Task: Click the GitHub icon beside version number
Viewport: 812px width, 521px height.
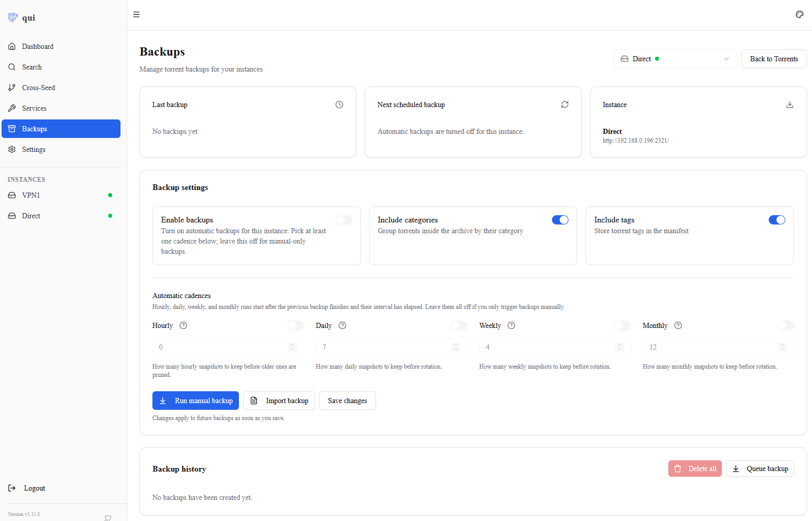Action: click(x=108, y=517)
